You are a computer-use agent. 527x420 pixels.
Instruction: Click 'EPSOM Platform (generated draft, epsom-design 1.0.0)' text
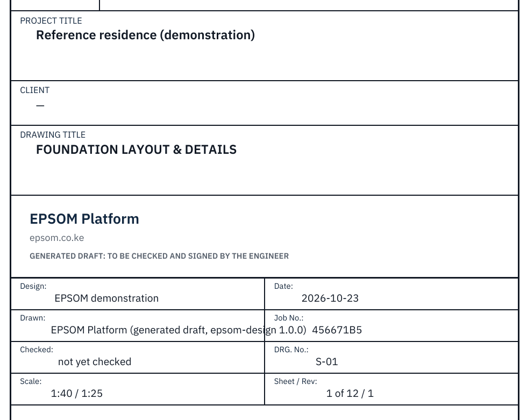179,330
